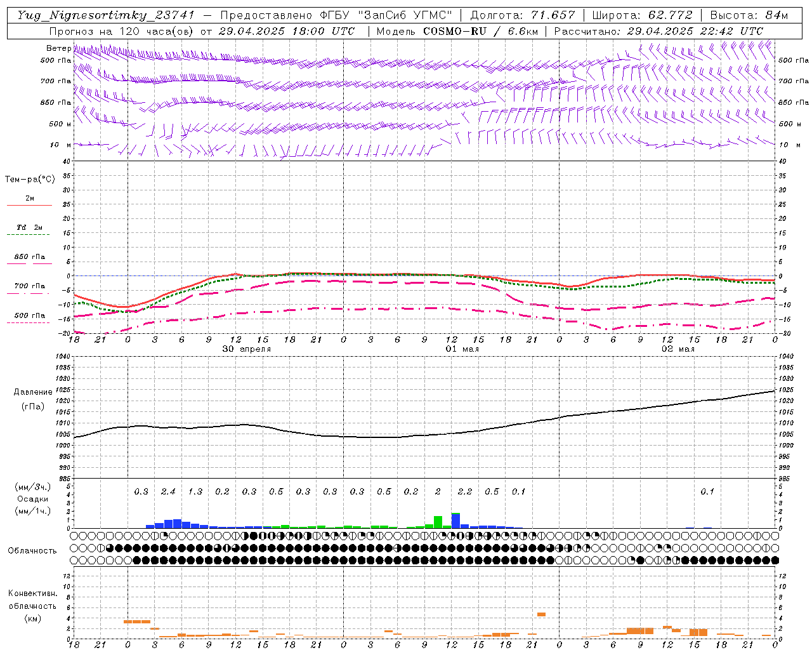Click the (мм/1ч.) units label
812x650 pixels.
[x=33, y=511]
